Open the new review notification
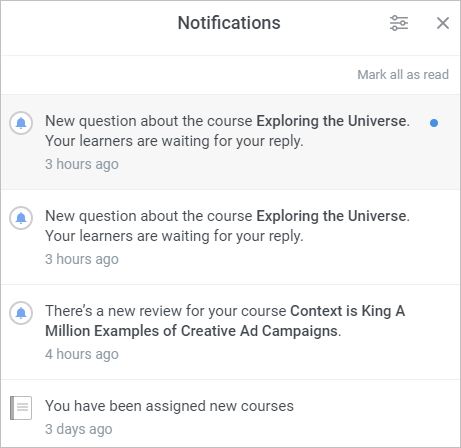The image size is (461, 448). (231, 332)
